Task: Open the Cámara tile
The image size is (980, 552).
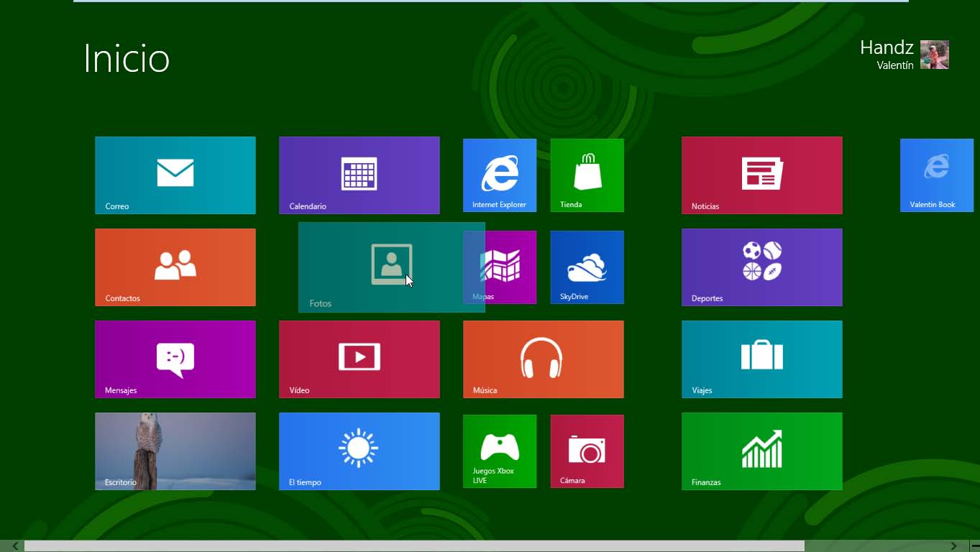Action: tap(587, 451)
